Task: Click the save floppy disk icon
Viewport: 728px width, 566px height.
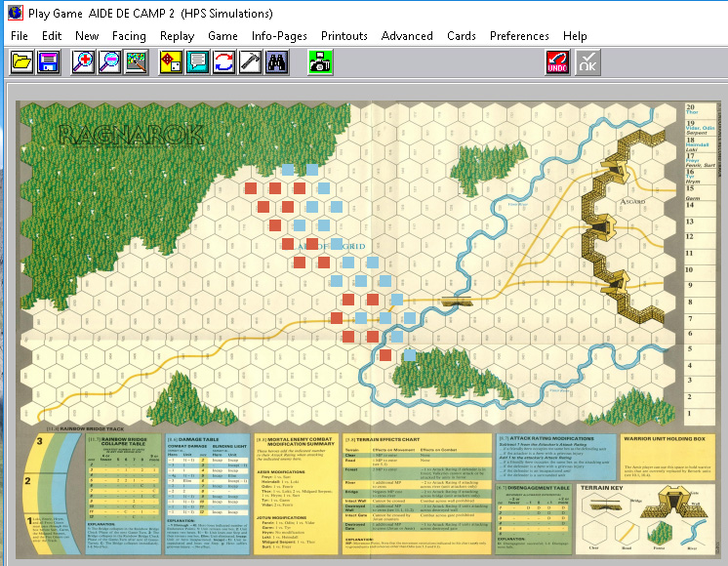Action: tap(48, 61)
